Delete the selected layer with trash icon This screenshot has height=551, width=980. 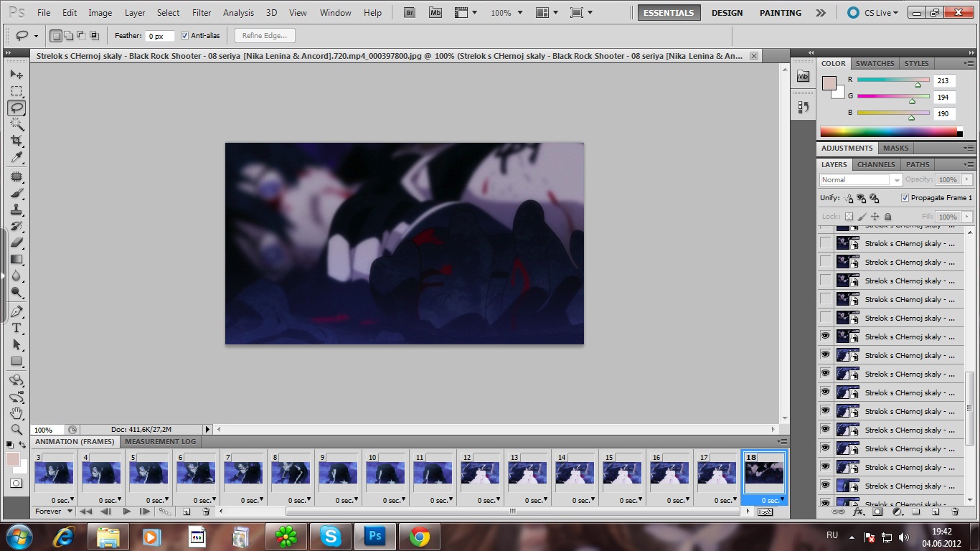tap(955, 512)
